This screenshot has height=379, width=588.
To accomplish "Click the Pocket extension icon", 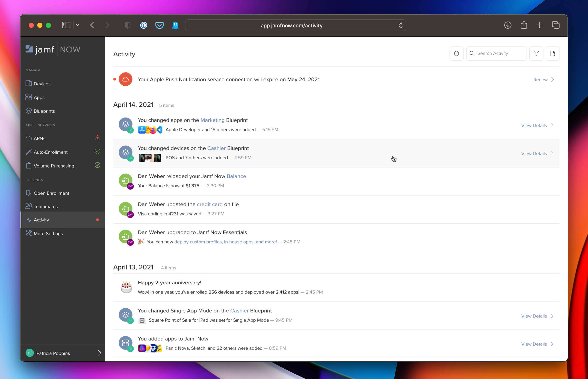I will tap(160, 25).
